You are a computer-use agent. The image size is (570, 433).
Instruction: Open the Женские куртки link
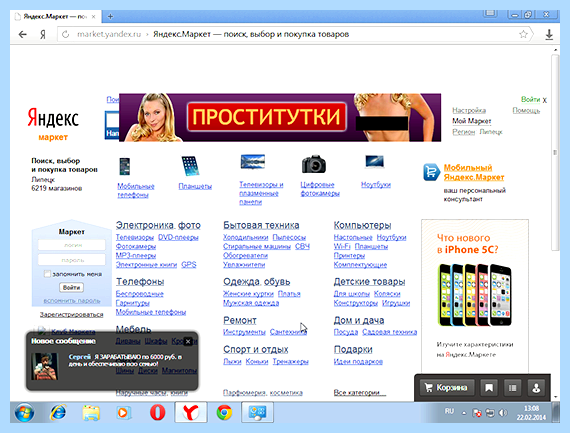click(x=248, y=294)
